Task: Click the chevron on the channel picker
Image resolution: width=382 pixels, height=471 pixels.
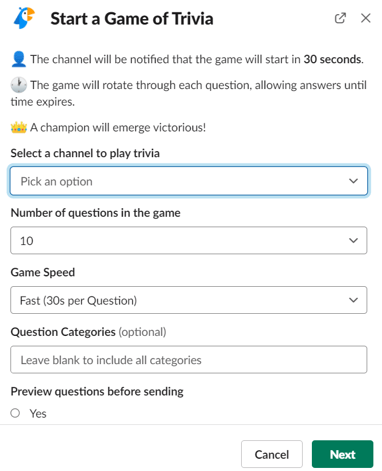Action: (x=353, y=181)
